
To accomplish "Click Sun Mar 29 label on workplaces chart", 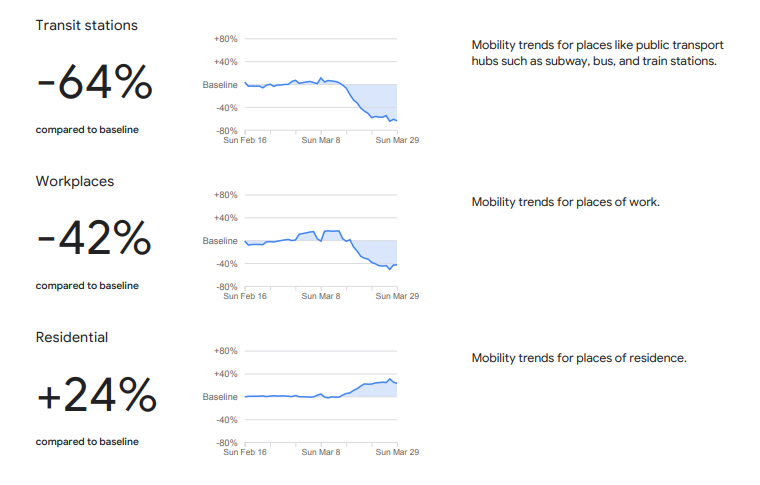I will [397, 296].
